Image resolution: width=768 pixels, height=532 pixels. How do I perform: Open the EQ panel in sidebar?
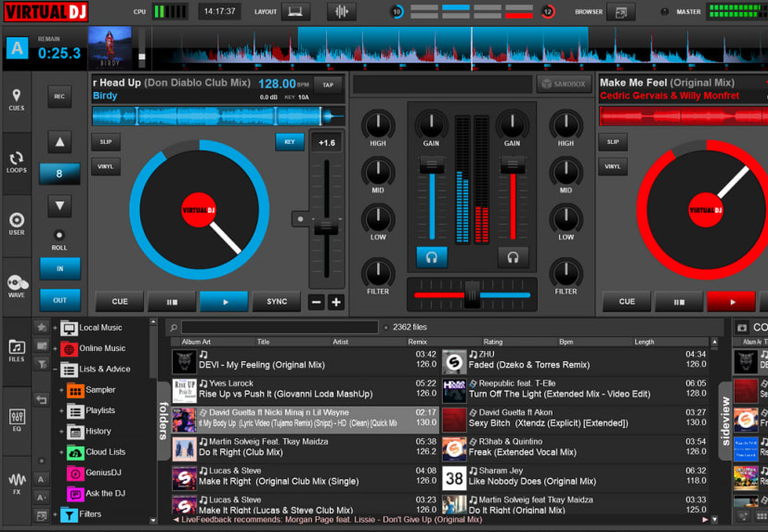click(x=16, y=421)
